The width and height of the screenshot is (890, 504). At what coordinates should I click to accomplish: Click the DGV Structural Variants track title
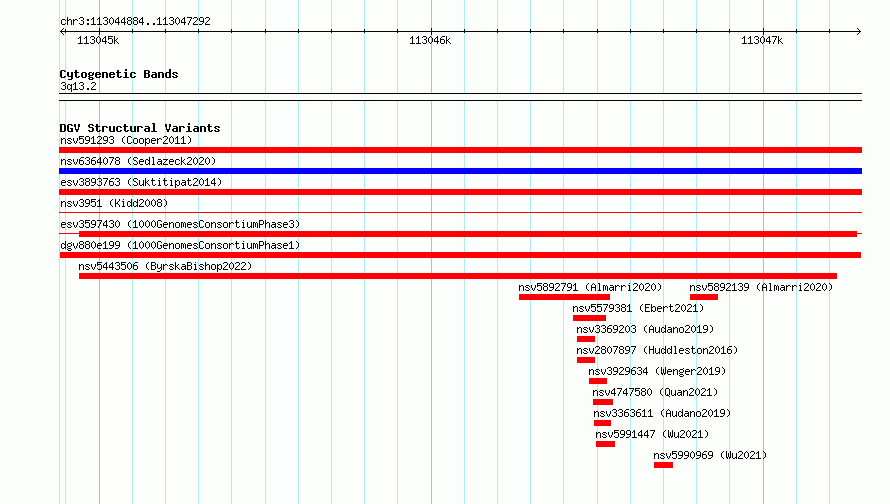(x=140, y=128)
